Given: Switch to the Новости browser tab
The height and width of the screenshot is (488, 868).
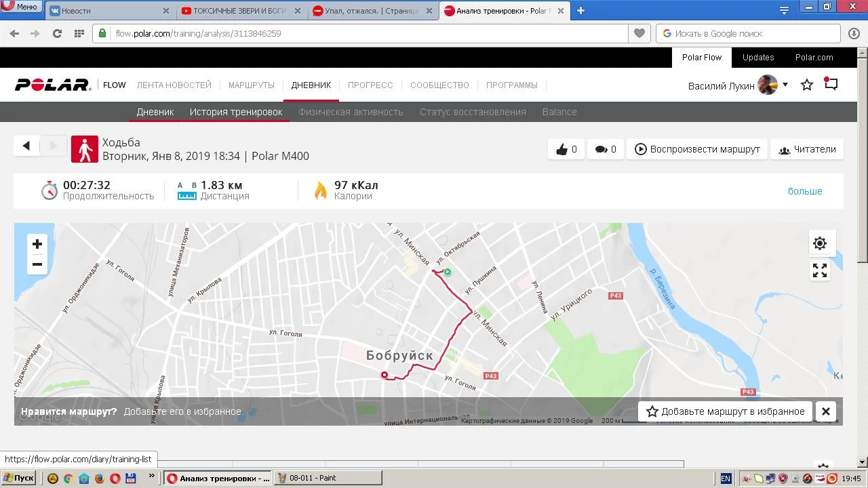Looking at the screenshot, I should click(x=107, y=11).
